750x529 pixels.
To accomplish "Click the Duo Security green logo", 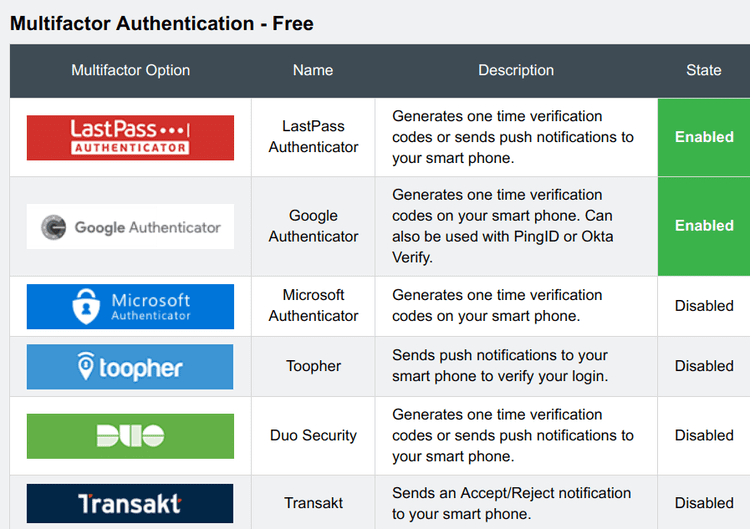I will click(x=130, y=436).
